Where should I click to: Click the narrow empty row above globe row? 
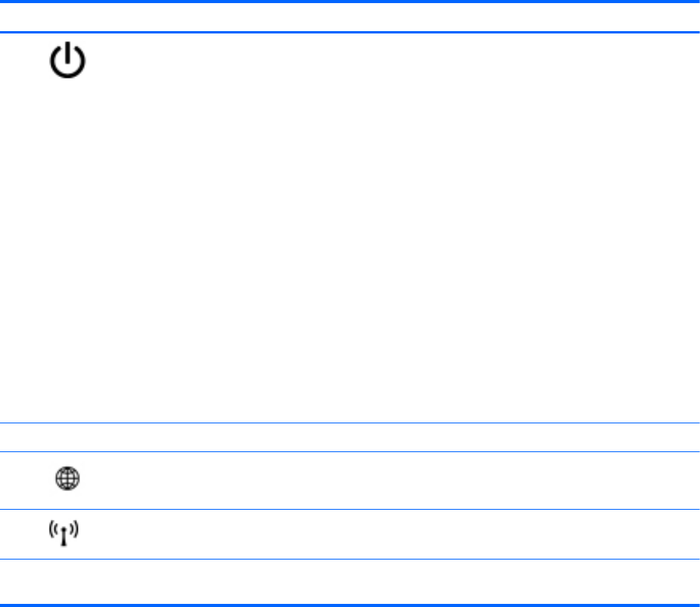(350, 437)
